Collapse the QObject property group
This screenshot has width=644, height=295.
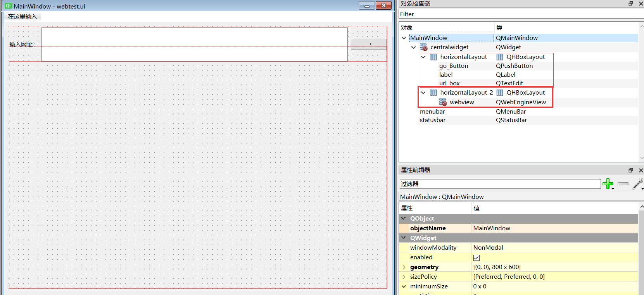(404, 219)
